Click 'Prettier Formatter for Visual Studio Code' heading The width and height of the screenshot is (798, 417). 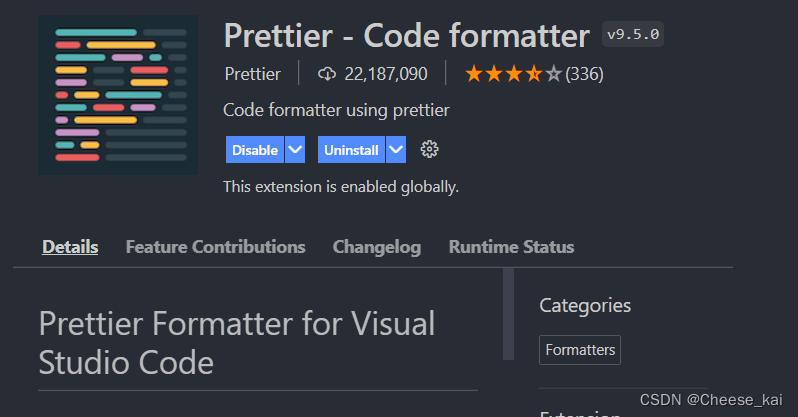(x=237, y=343)
